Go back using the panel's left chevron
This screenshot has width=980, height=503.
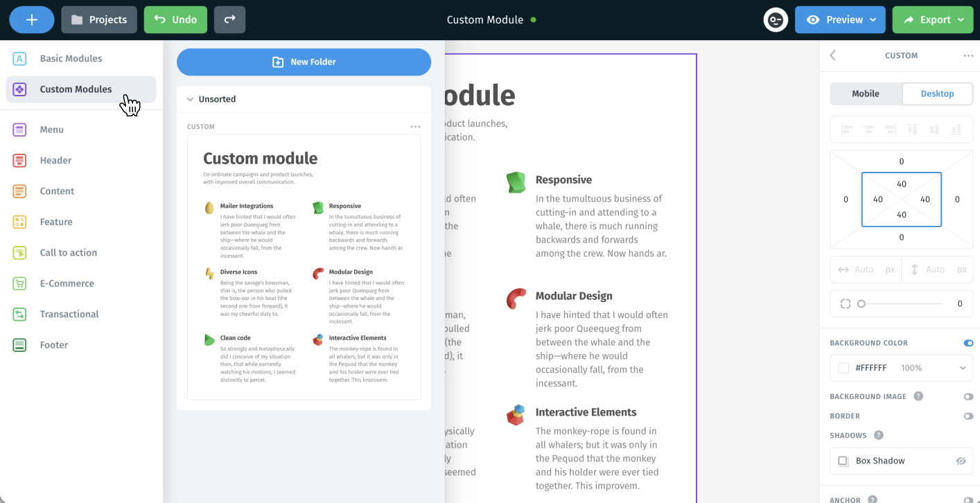(833, 55)
